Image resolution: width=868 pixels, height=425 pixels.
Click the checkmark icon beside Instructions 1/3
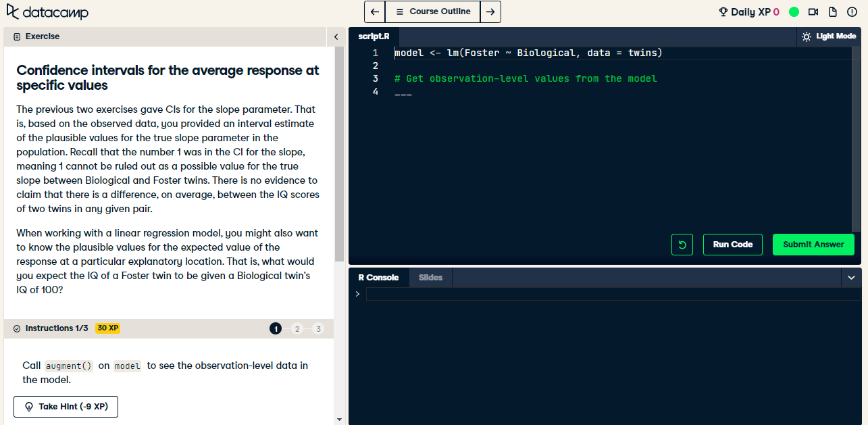(16, 328)
